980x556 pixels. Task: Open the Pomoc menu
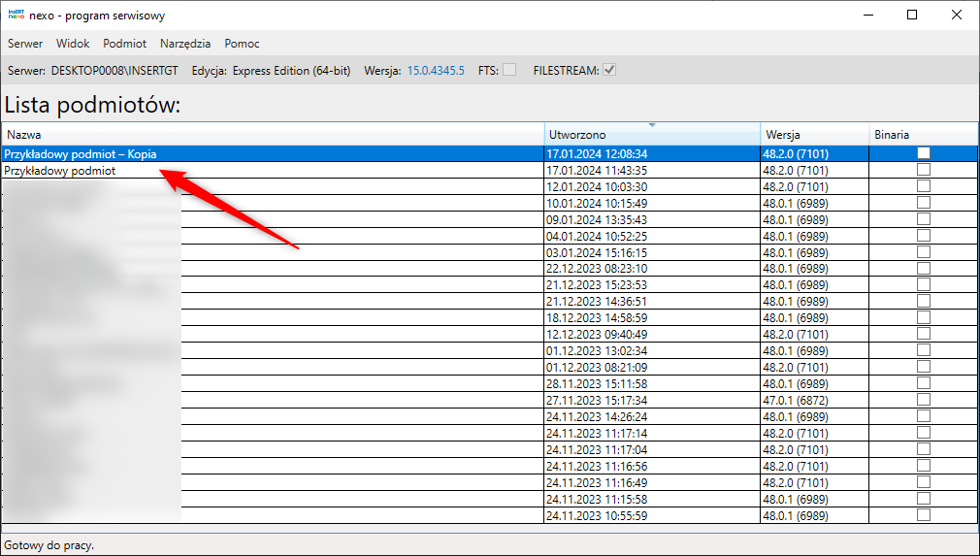click(242, 43)
